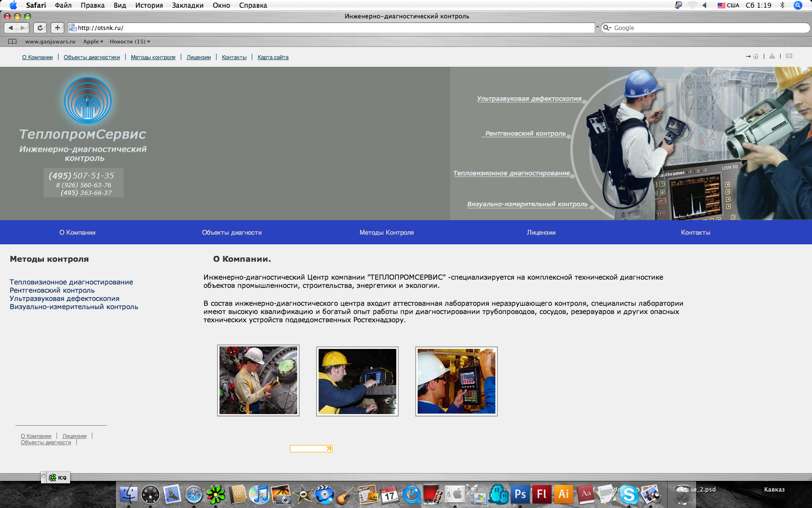Open Spotlight search in the menu bar
Viewport: 812px width, 508px height.
point(798,5)
